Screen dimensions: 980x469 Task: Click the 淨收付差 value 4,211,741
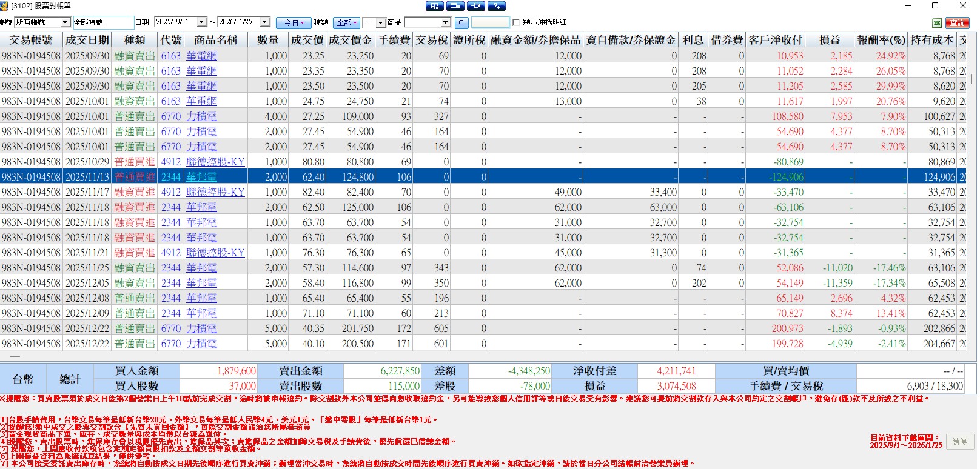point(676,371)
